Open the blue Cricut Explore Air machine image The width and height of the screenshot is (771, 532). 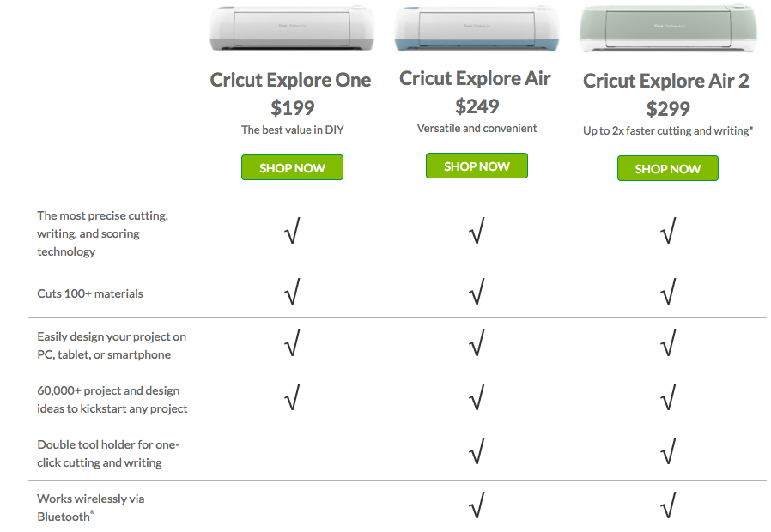(x=477, y=28)
